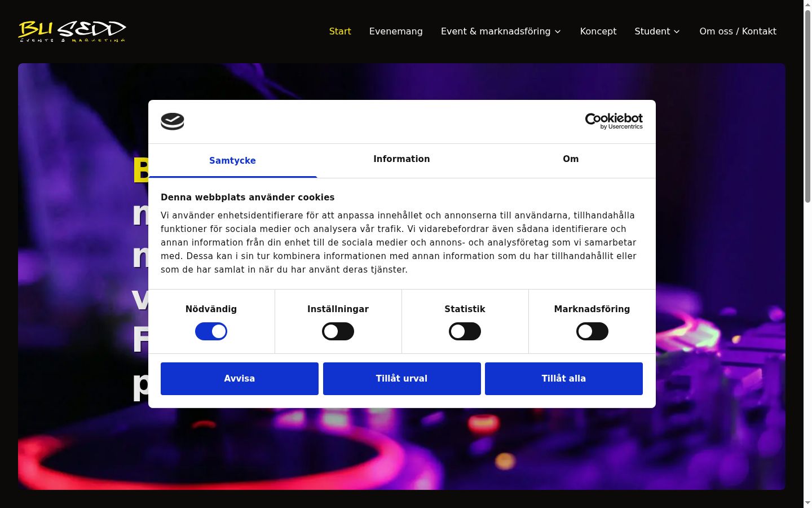Click the Avvisa button

coord(240,379)
